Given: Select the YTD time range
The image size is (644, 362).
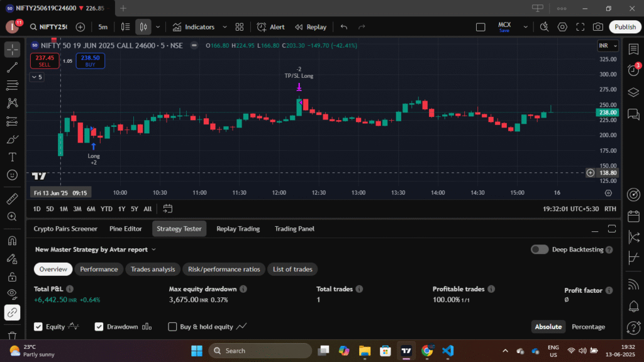Looking at the screenshot, I should click(x=106, y=209).
